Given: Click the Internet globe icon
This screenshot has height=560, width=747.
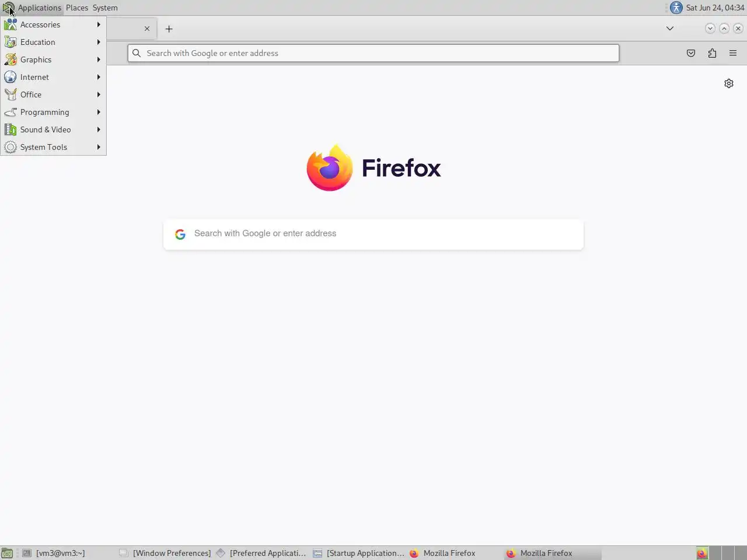Looking at the screenshot, I should (11, 77).
